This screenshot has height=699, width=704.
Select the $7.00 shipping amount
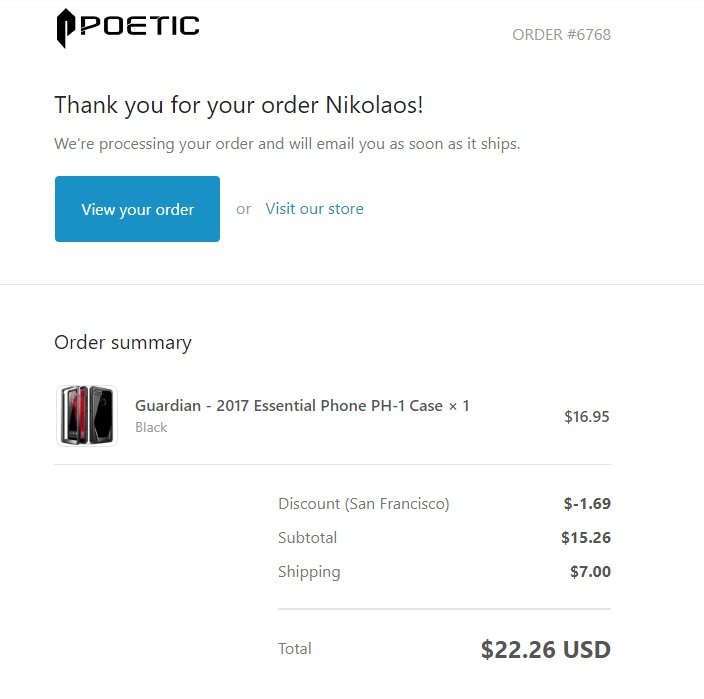[x=590, y=572]
